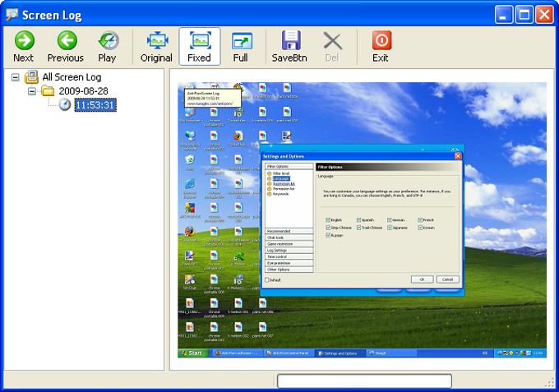This screenshot has height=392, width=559.
Task: Select the Fixed size view mode
Action: (x=200, y=47)
